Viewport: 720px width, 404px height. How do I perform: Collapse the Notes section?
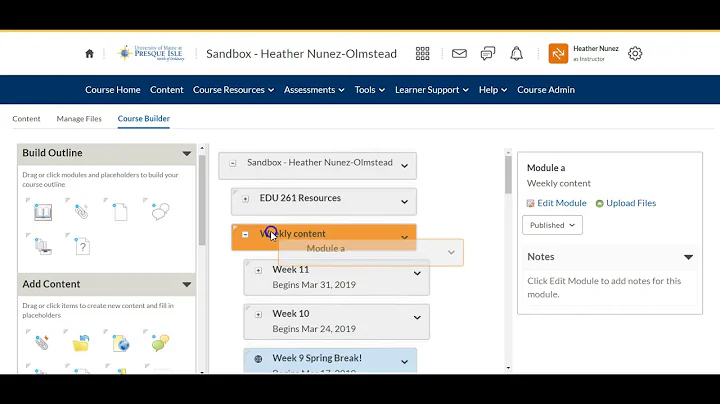[x=688, y=257]
